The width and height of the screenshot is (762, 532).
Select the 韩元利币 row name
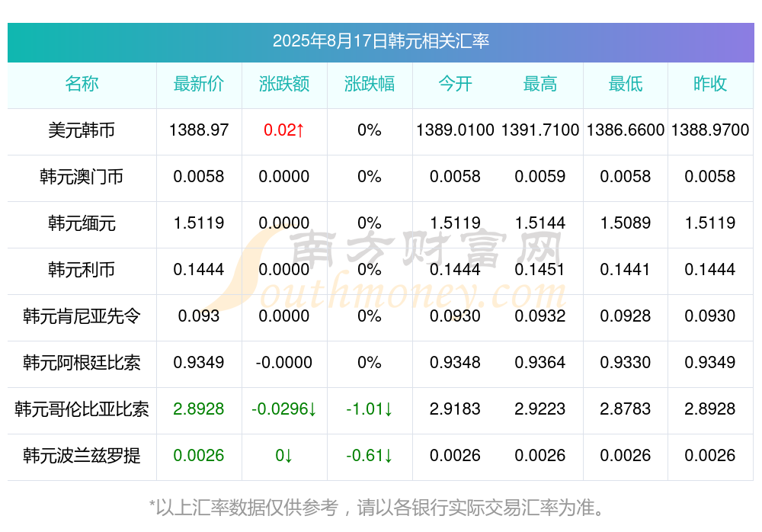pos(82,269)
